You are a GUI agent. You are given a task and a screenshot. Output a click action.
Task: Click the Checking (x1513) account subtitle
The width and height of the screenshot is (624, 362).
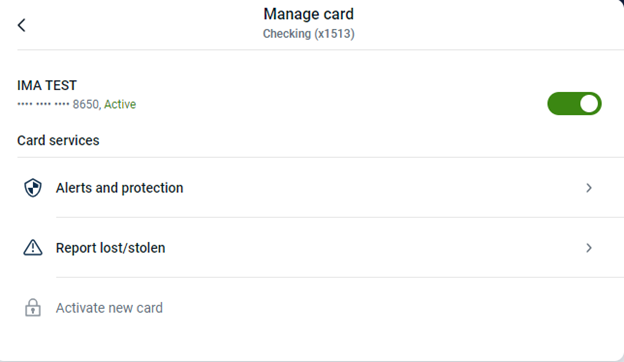click(308, 34)
